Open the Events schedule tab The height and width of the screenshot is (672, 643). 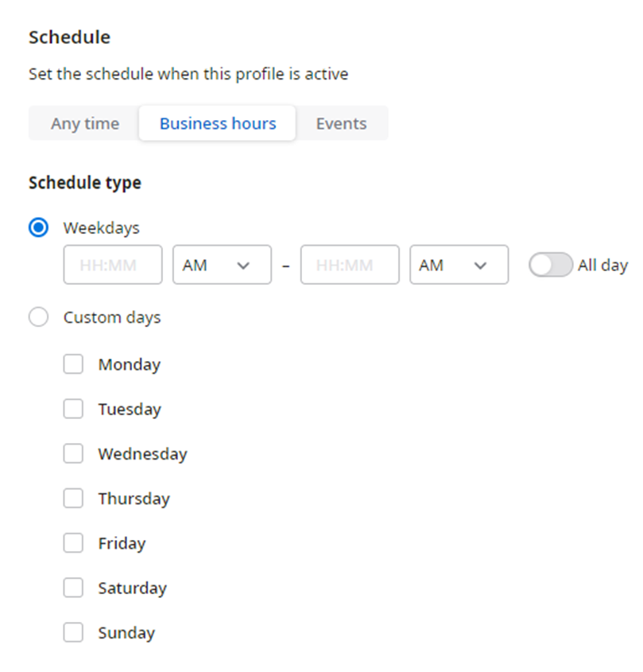click(342, 123)
